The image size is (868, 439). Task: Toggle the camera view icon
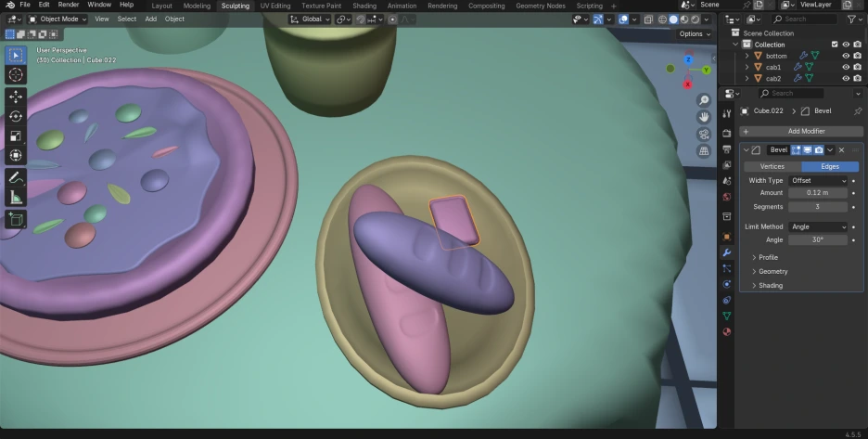pyautogui.click(x=704, y=135)
